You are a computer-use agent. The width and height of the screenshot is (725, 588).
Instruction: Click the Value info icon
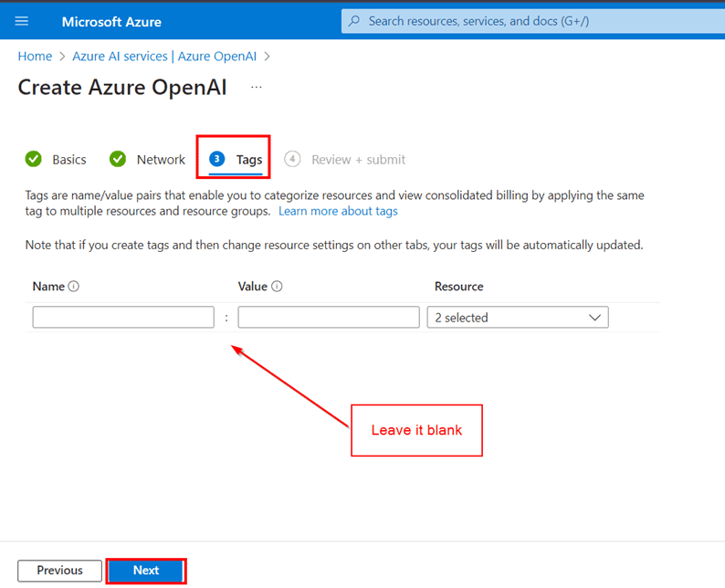277,287
